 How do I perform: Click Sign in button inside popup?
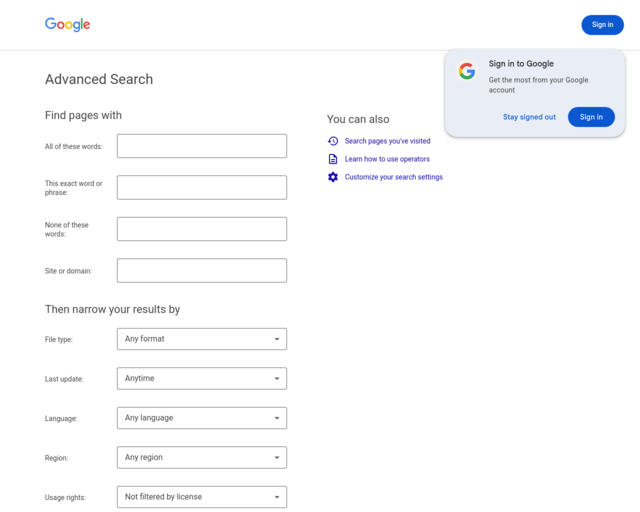tap(591, 117)
